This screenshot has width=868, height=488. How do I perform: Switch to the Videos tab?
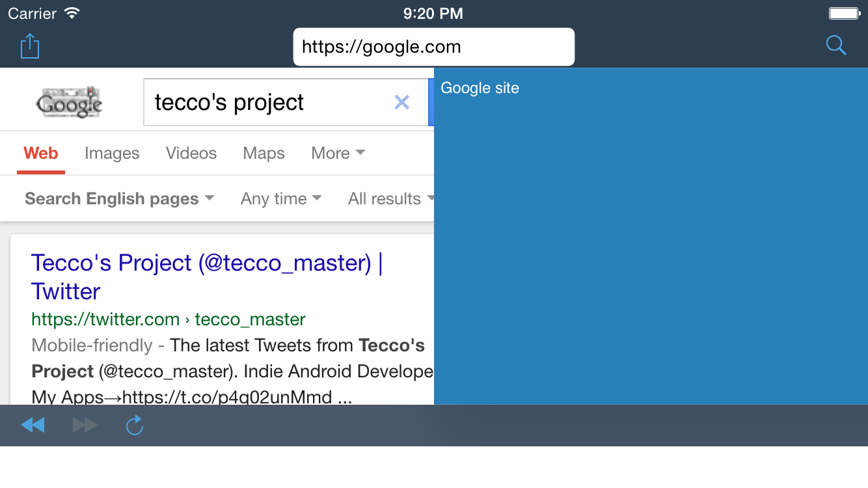pos(191,154)
